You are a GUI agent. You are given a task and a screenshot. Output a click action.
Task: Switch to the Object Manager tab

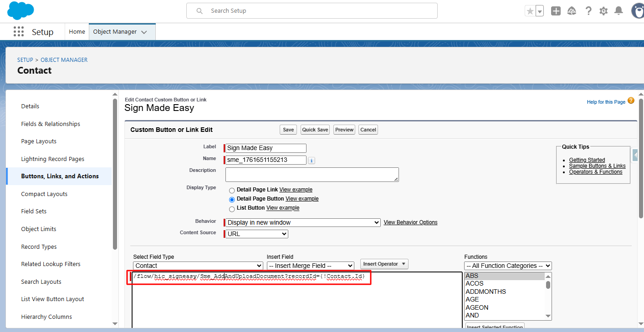pos(117,31)
